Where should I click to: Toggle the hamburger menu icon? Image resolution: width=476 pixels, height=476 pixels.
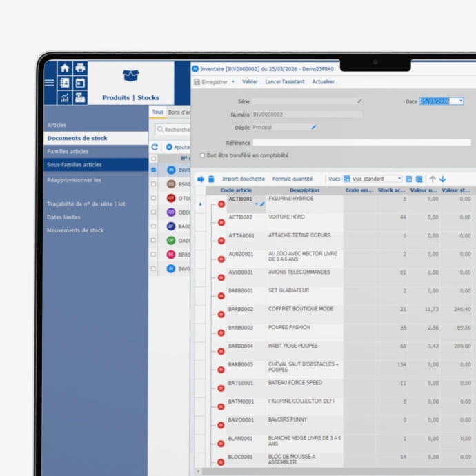pos(50,83)
